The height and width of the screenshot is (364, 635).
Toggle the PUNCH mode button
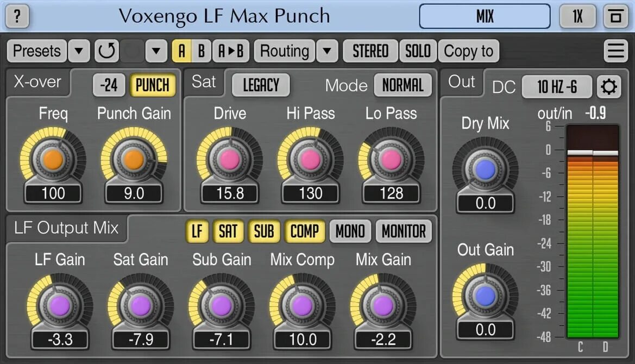(153, 85)
